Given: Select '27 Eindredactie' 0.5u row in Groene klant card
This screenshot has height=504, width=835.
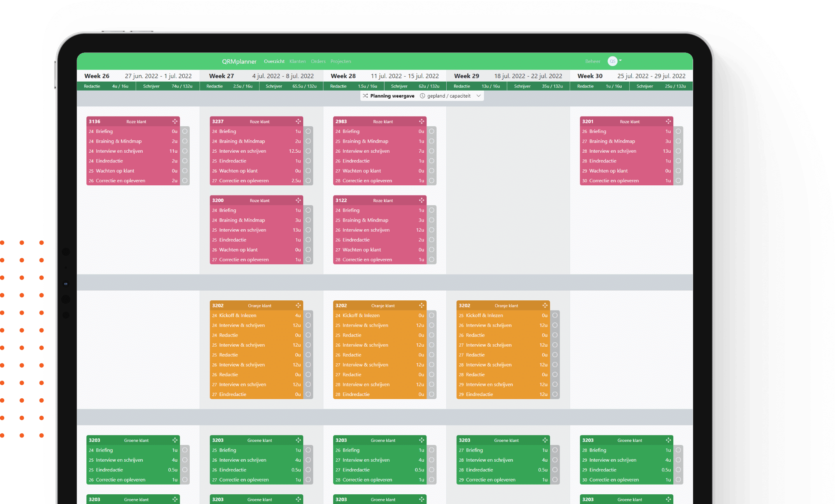Looking at the screenshot, I should tap(379, 470).
